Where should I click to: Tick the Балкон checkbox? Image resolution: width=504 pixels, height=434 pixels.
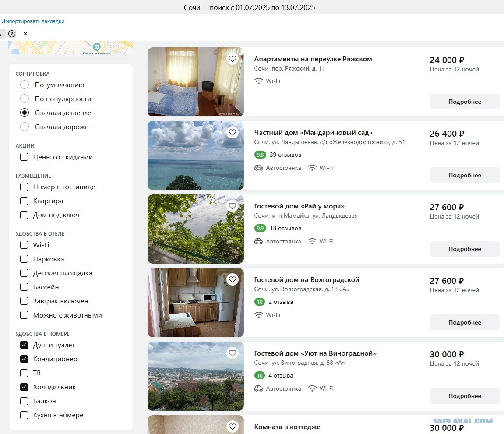24,401
